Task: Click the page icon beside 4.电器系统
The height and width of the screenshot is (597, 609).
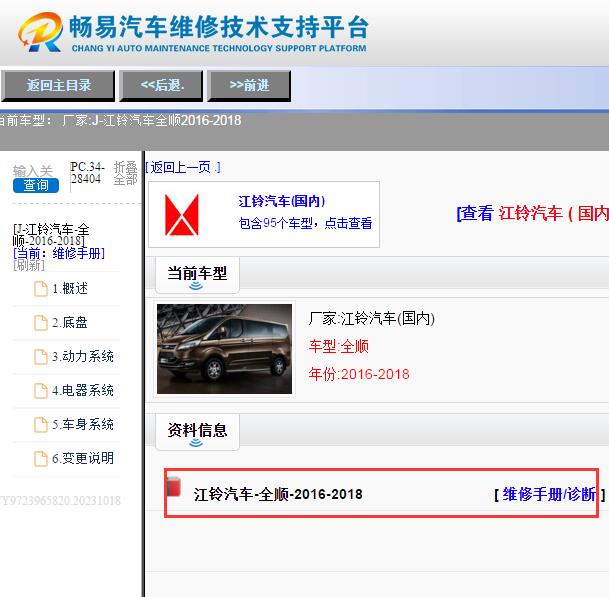Action: tap(41, 391)
